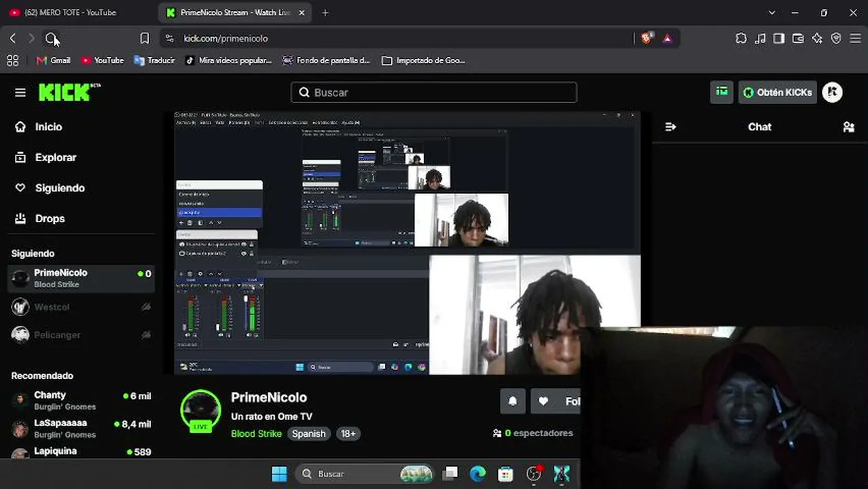The width and height of the screenshot is (868, 489).
Task: Open the Traducir bookmark
Action: (x=154, y=60)
